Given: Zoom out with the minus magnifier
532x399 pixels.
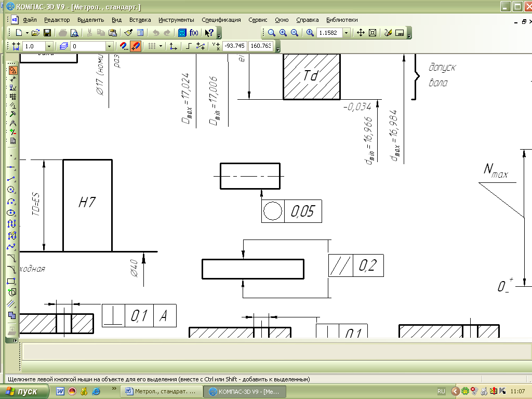Looking at the screenshot, I should 295,33.
